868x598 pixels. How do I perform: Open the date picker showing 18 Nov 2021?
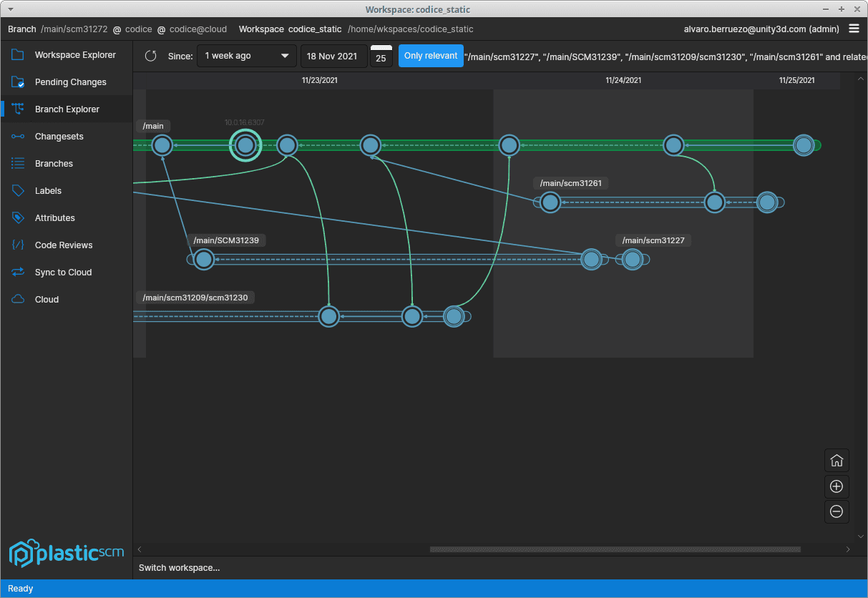point(333,55)
